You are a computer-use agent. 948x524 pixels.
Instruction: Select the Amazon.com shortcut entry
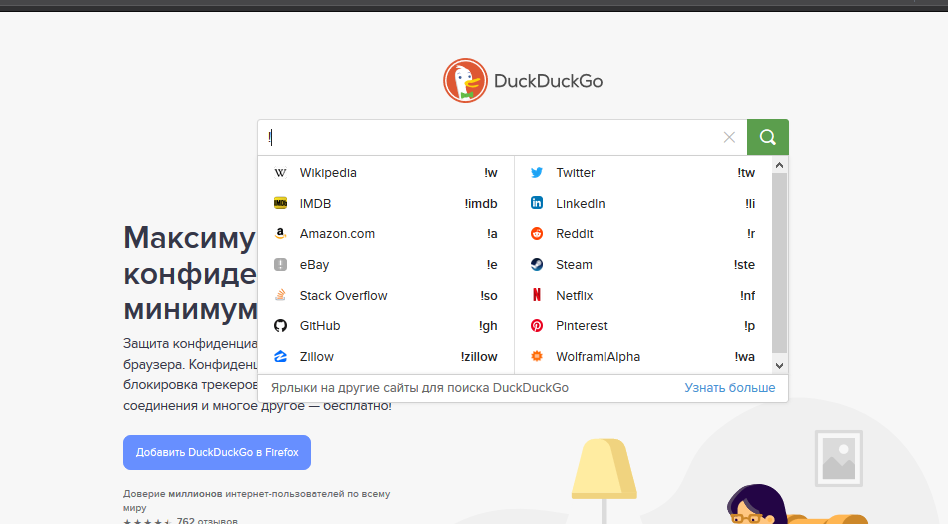pos(385,234)
